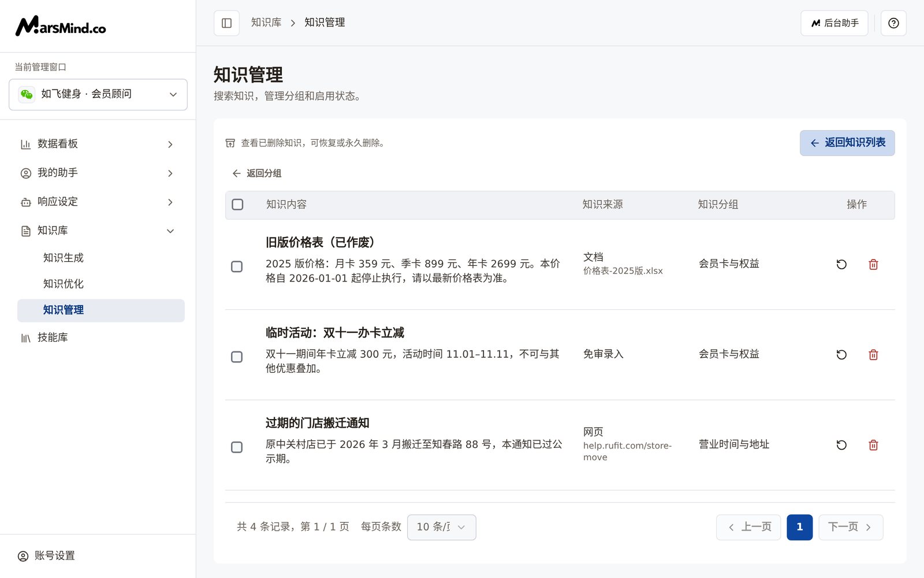This screenshot has width=924, height=578.
Task: Tick the 临时活动：双十一办卡立减 row checkbox
Action: [x=237, y=357]
